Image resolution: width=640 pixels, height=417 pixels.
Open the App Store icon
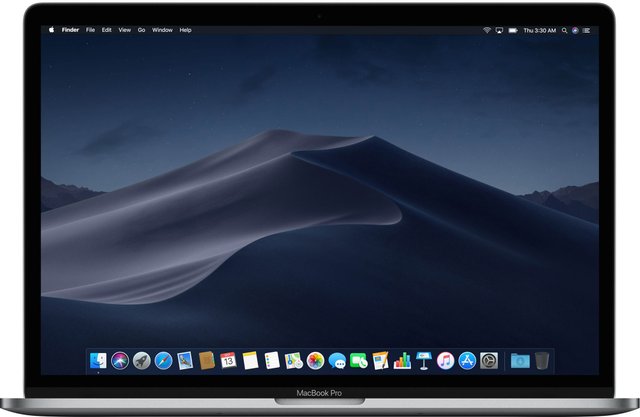(x=467, y=360)
